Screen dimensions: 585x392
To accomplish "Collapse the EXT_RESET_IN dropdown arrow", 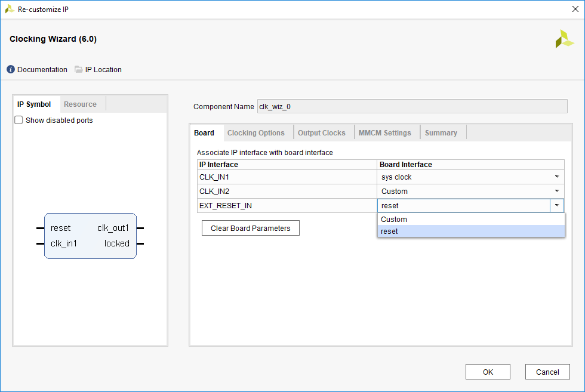I will tap(556, 205).
